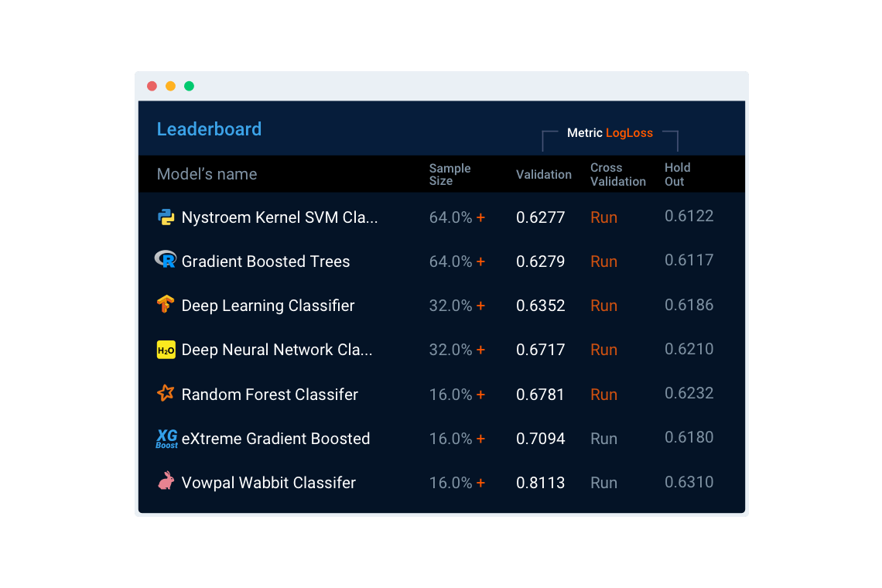Run cross validation for Gradient Boosted Trees

point(603,262)
